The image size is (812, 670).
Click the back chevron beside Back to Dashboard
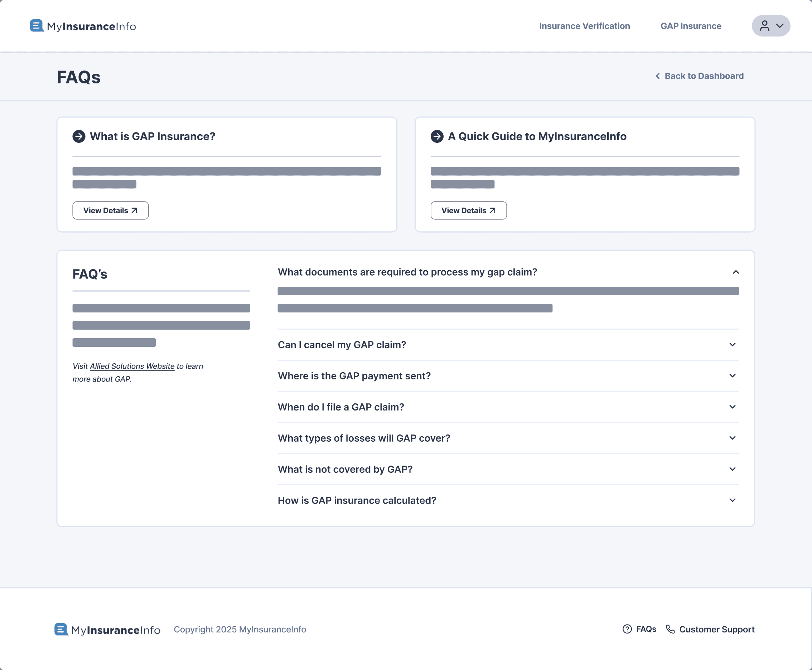click(x=658, y=76)
